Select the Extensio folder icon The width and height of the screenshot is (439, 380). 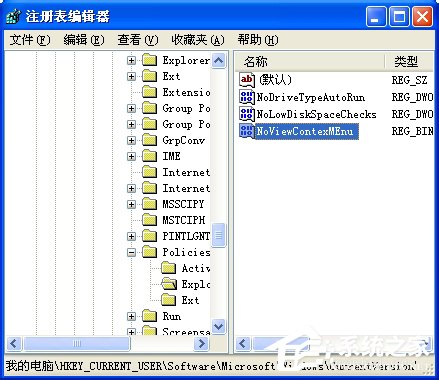(x=149, y=92)
